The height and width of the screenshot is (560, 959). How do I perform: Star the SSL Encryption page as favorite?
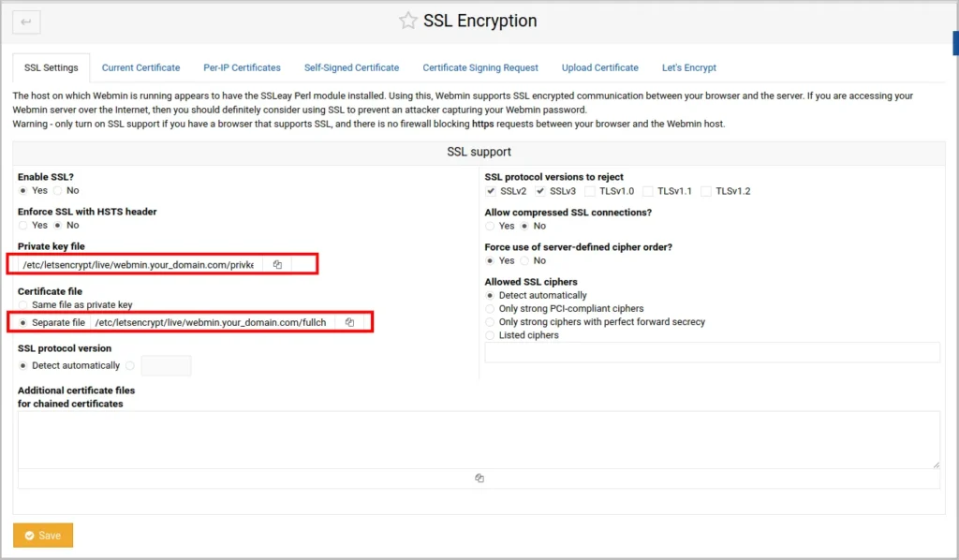[x=407, y=21]
